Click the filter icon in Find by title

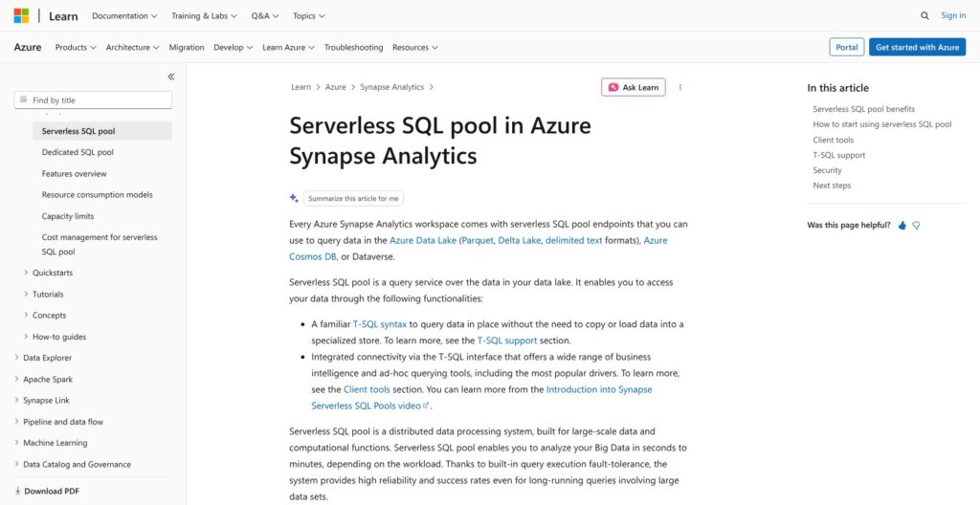[x=24, y=100]
